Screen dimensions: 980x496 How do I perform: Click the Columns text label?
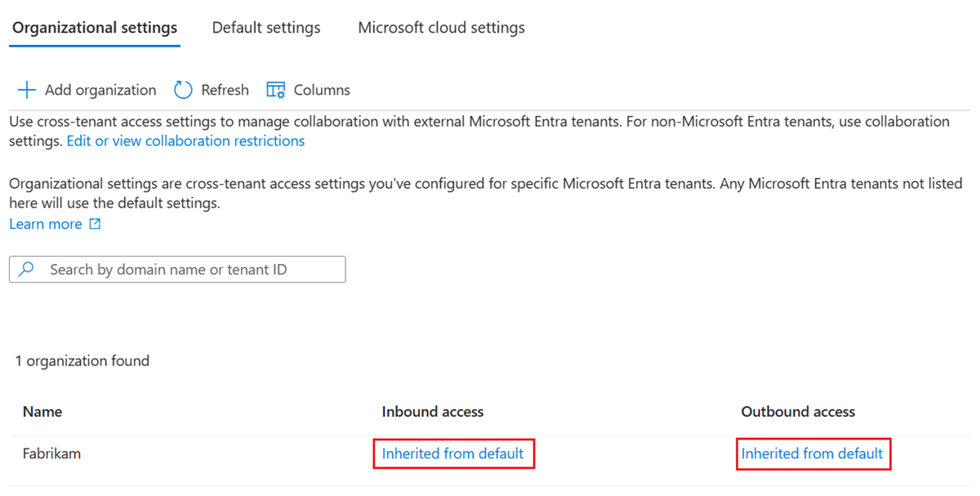pyautogui.click(x=322, y=90)
